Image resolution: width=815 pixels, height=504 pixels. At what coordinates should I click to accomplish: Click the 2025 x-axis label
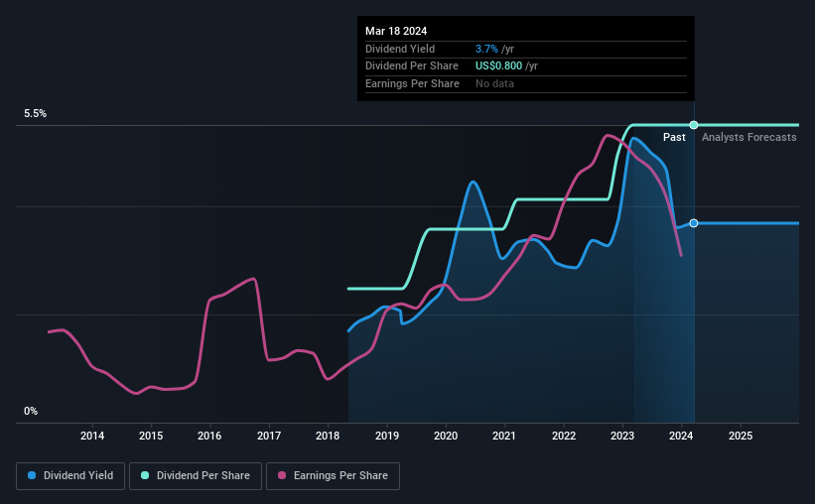[x=741, y=436]
